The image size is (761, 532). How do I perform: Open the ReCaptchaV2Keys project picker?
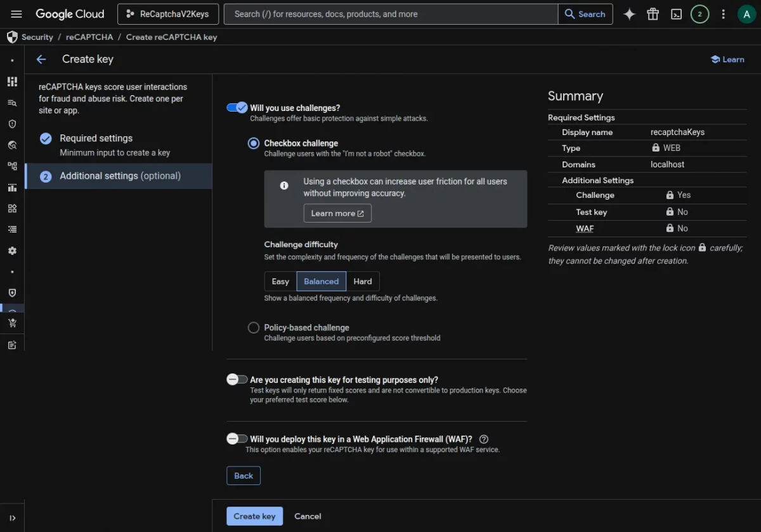168,14
